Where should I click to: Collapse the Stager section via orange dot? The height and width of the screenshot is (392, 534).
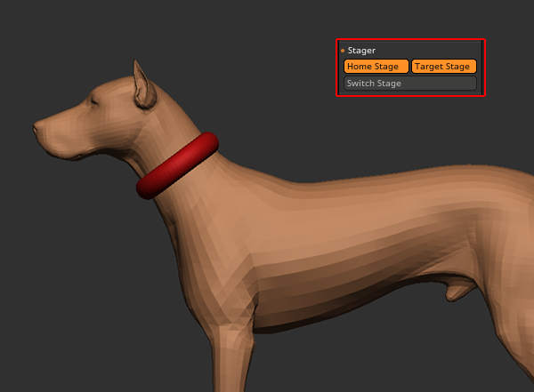click(343, 51)
